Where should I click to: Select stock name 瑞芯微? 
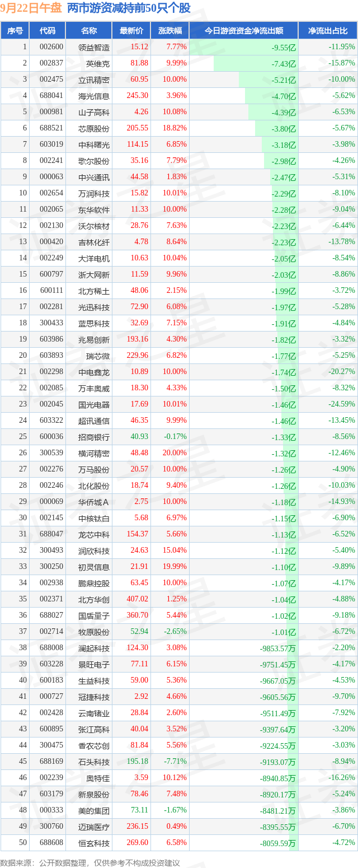pyautogui.click(x=98, y=356)
